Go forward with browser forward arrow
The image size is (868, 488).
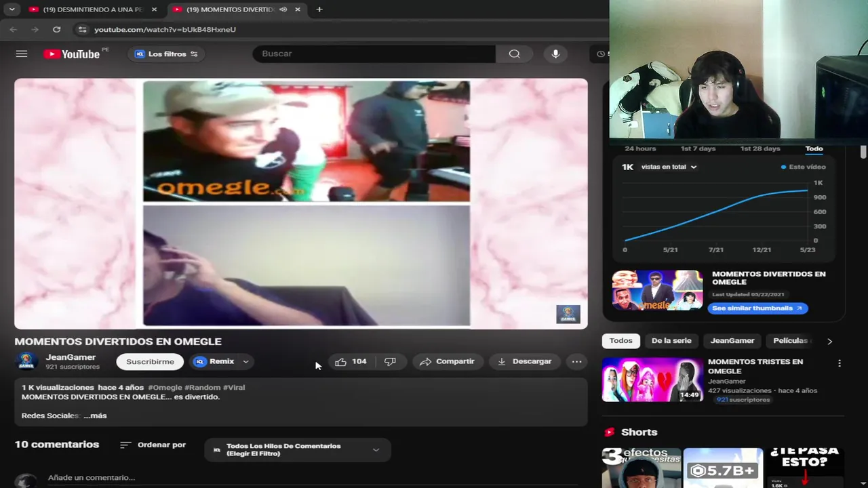pyautogui.click(x=35, y=29)
